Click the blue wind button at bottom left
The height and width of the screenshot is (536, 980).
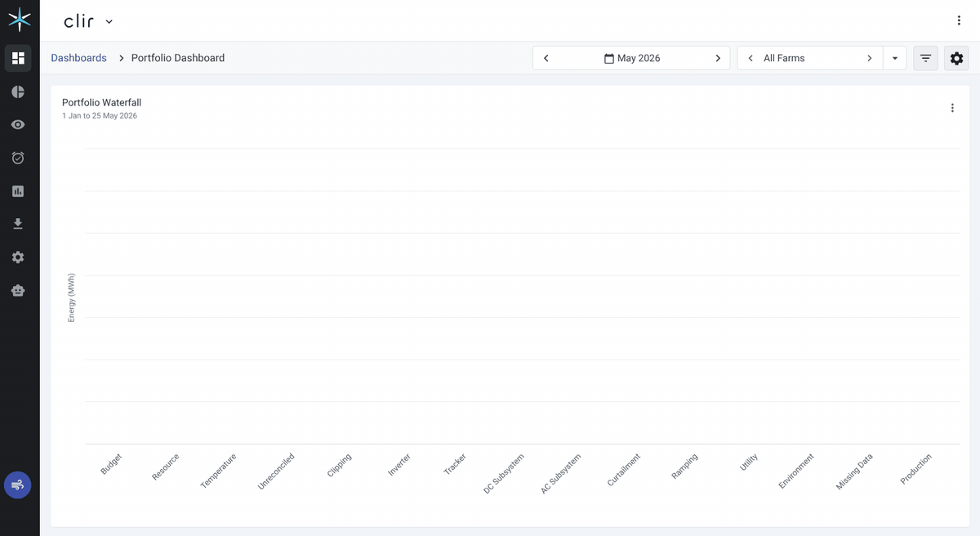coord(18,485)
